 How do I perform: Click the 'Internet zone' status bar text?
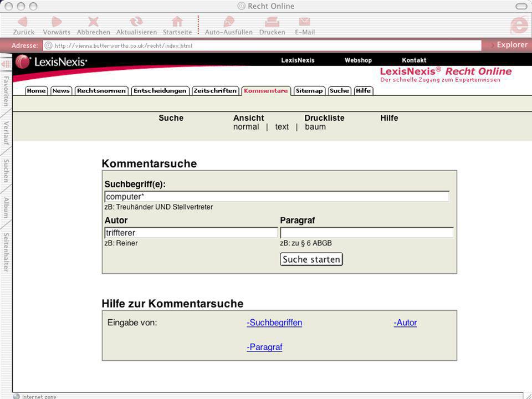(39, 396)
